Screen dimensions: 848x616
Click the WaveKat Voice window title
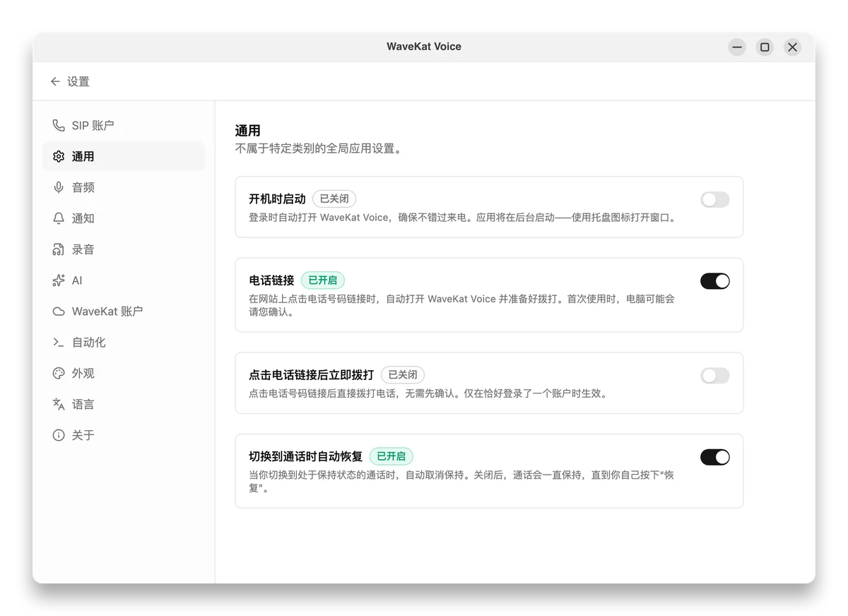424,47
